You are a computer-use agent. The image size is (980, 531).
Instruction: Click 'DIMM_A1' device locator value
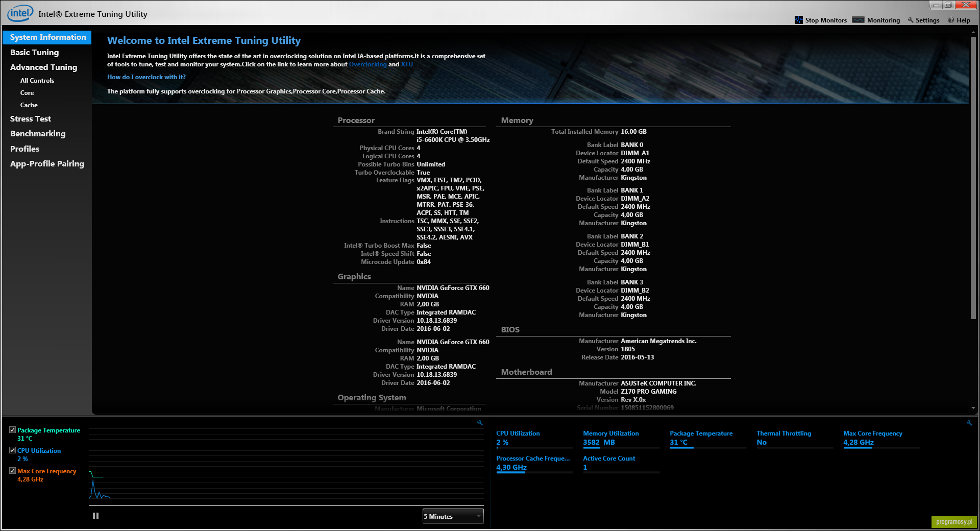click(635, 153)
